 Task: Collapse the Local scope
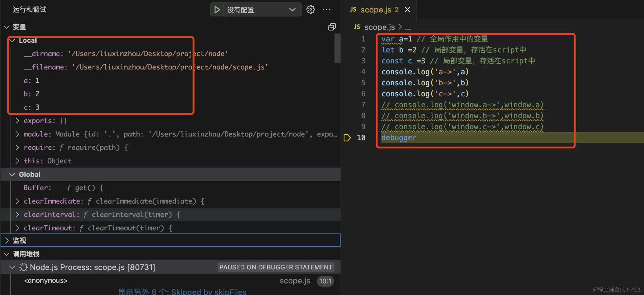12,41
